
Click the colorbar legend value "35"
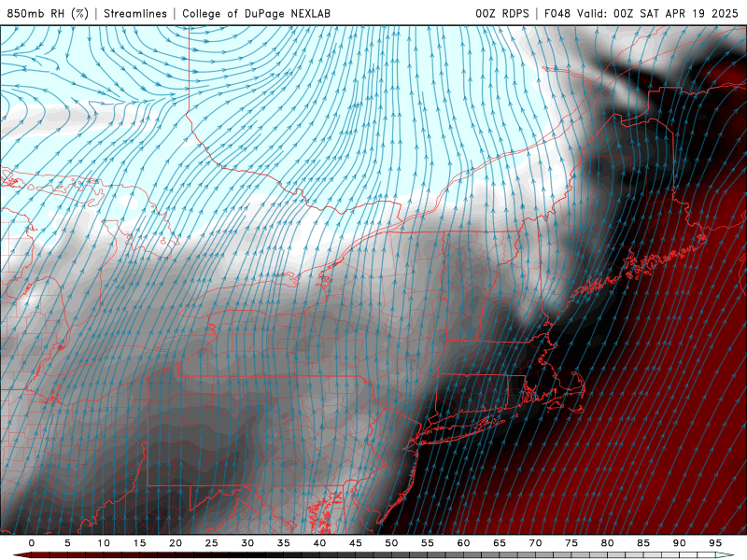[x=284, y=543]
